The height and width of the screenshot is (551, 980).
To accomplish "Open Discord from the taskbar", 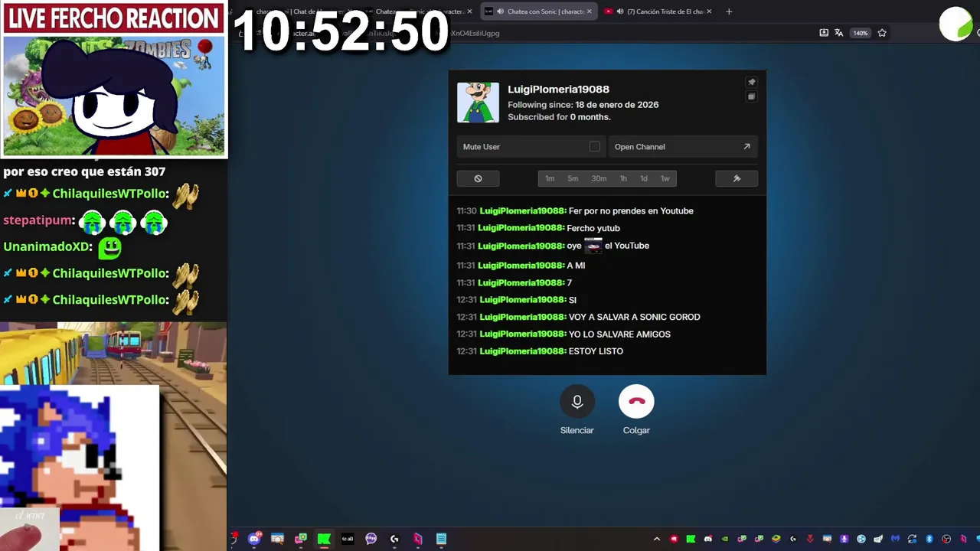I will pos(254,539).
